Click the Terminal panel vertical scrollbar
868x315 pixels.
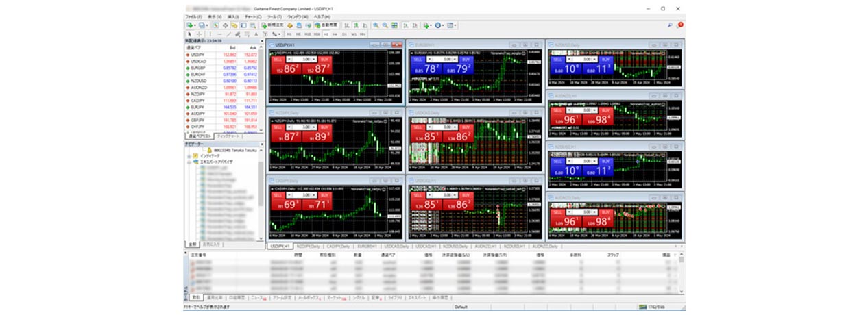tap(681, 274)
